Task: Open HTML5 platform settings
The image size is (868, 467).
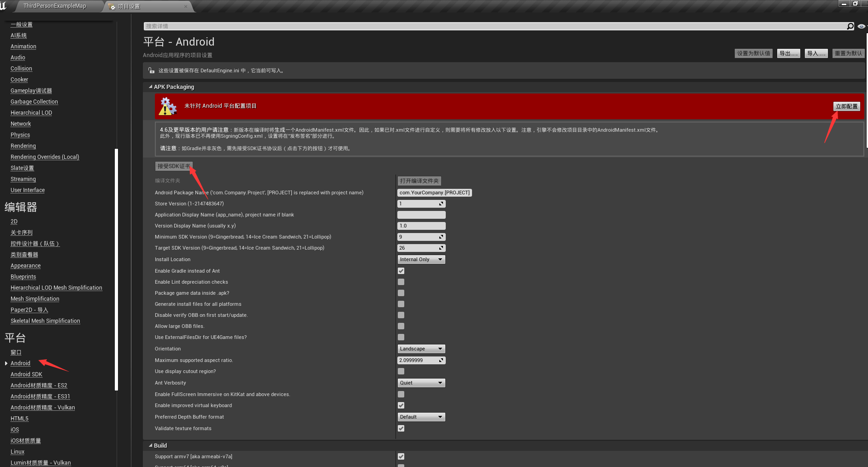Action: click(19, 419)
